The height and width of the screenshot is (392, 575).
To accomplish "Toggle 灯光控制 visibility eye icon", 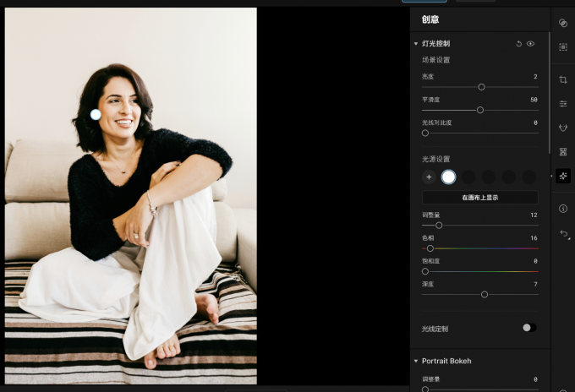I will point(531,44).
